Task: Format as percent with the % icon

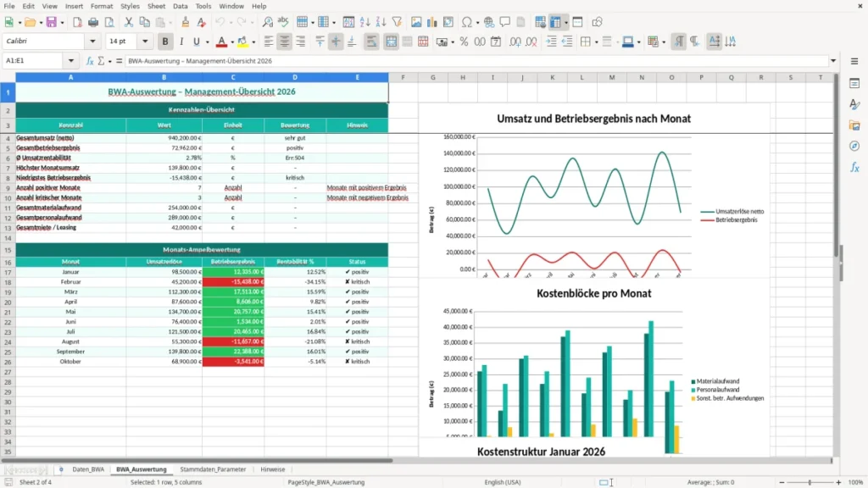Action: (x=464, y=42)
